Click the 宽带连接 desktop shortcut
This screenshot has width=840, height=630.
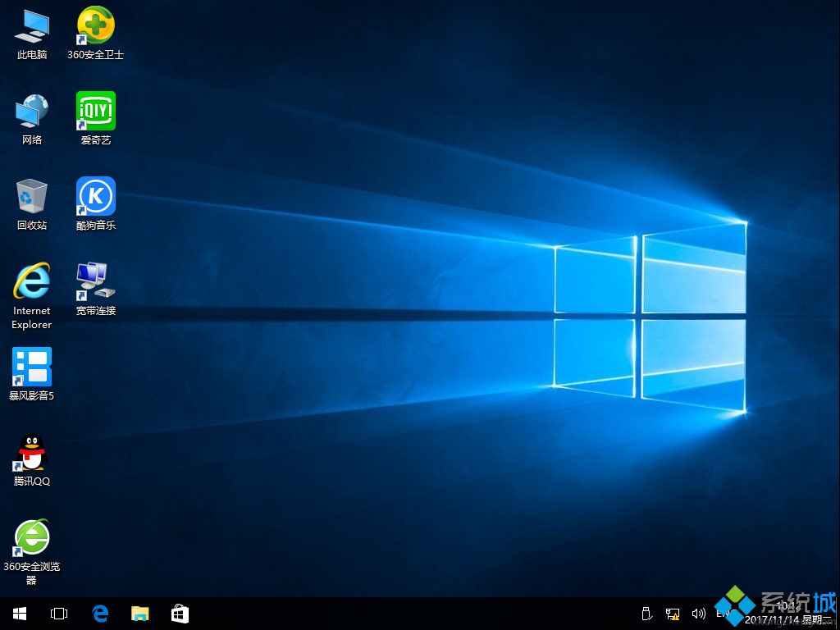click(96, 282)
